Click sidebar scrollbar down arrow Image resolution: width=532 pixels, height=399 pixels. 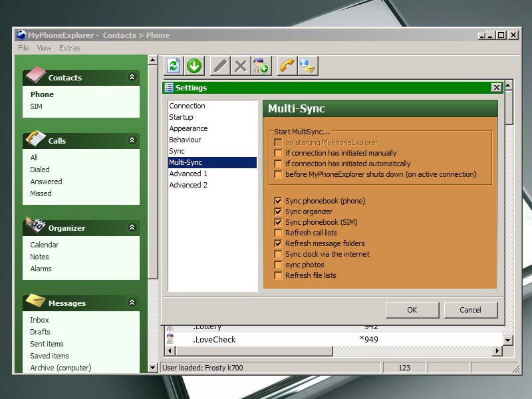pos(153,368)
